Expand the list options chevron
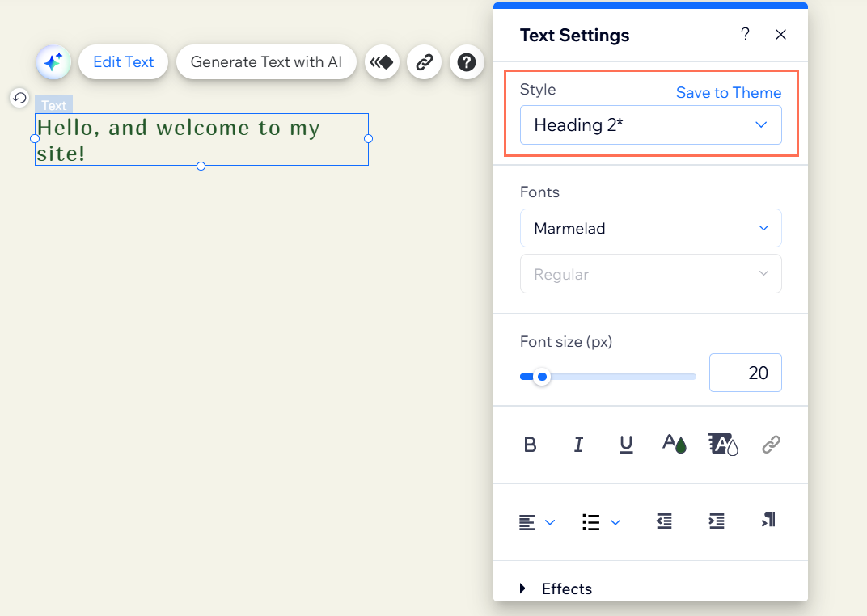This screenshot has height=616, width=867. click(615, 522)
